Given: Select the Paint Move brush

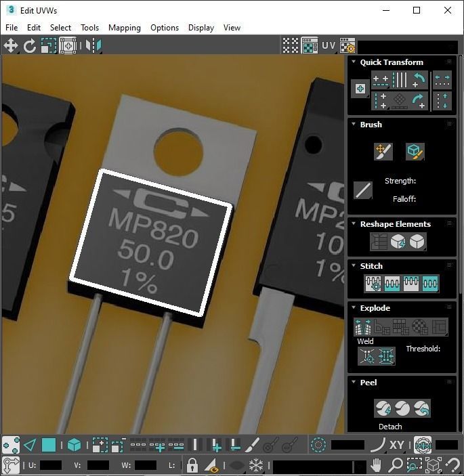Looking at the screenshot, I should (383, 152).
